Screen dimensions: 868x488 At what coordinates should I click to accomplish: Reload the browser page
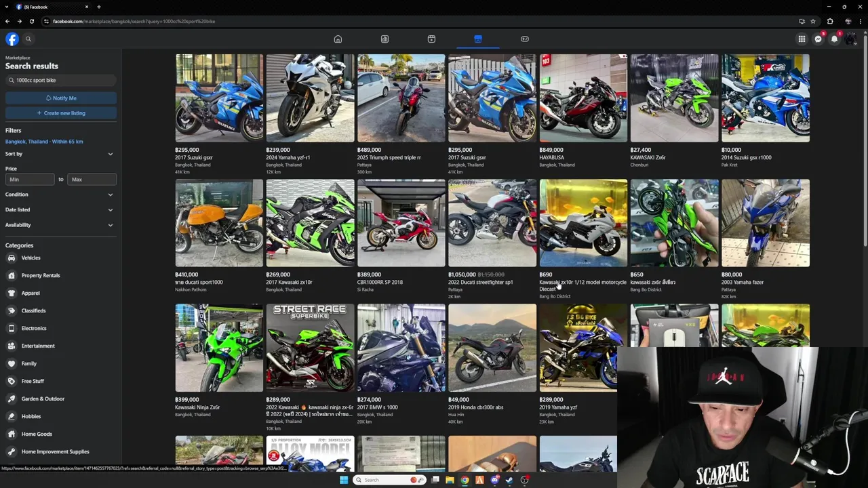coord(31,21)
